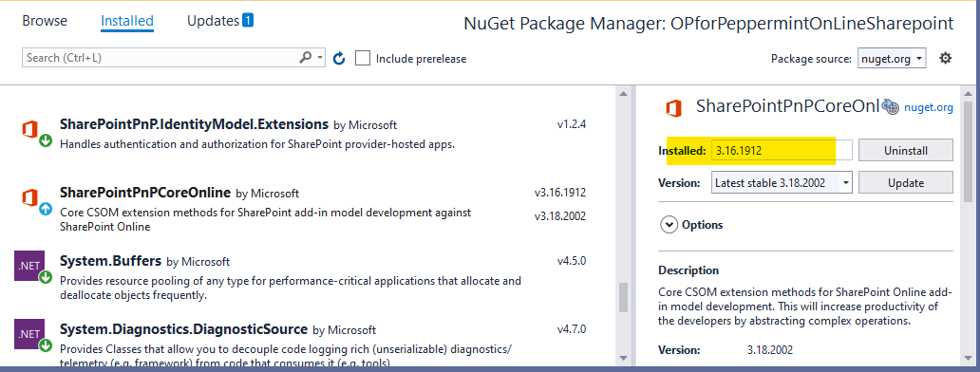
Task: Click the SharePointPnPCoreOnline details title
Action: tap(788, 106)
